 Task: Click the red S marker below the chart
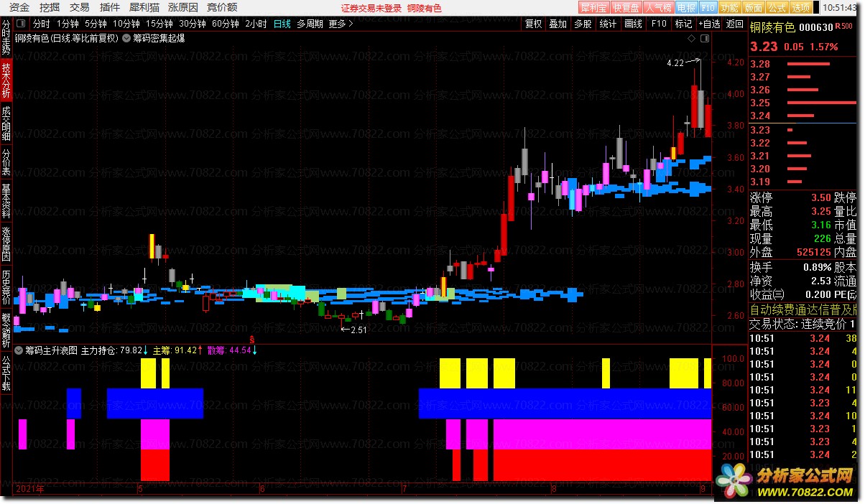point(251,339)
